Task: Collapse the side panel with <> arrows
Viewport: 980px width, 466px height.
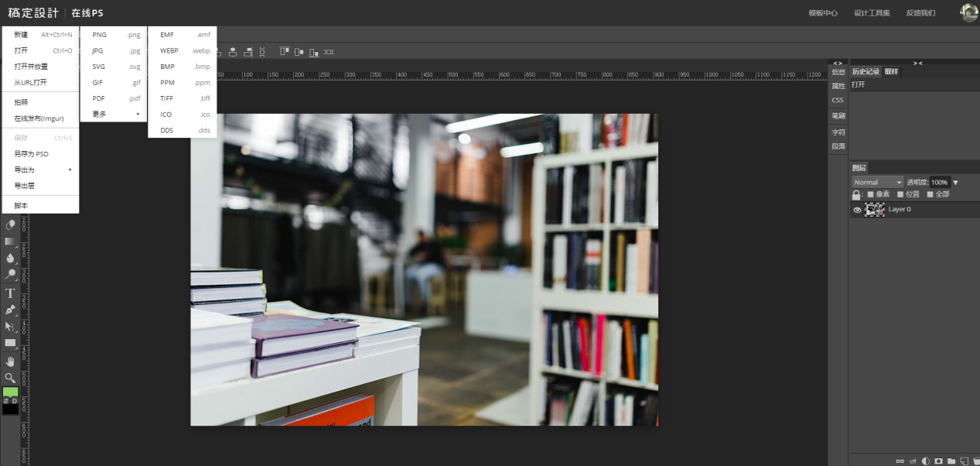Action: (x=838, y=63)
